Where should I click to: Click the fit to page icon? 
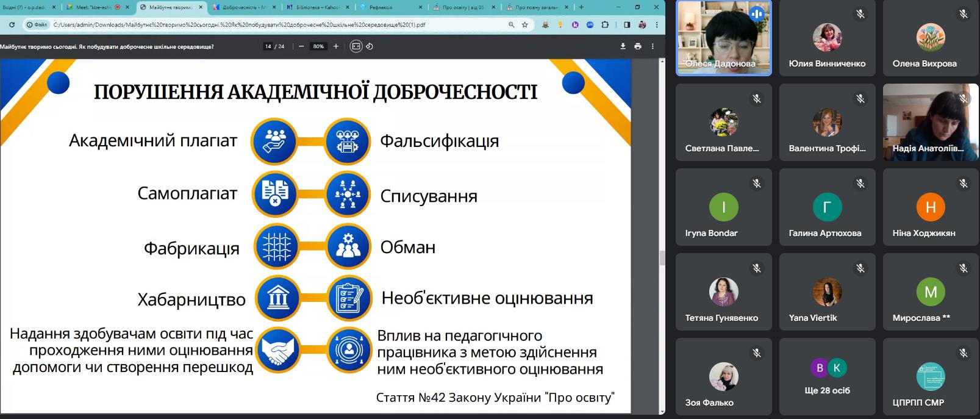point(356,46)
